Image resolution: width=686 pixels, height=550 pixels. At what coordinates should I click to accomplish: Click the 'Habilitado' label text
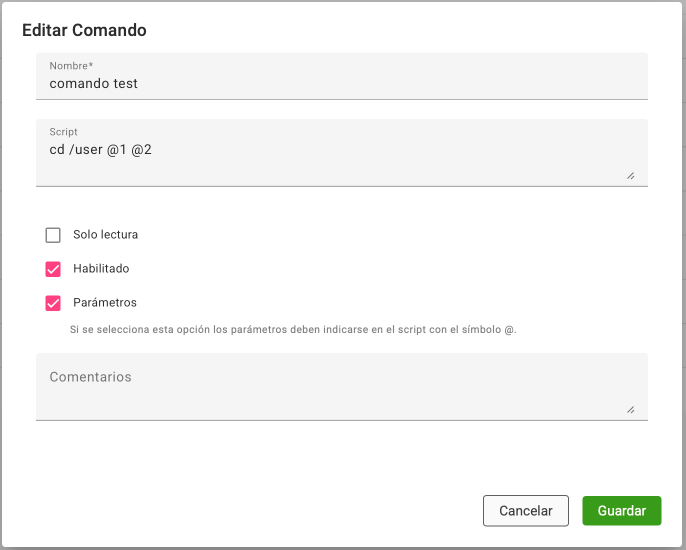(101, 269)
